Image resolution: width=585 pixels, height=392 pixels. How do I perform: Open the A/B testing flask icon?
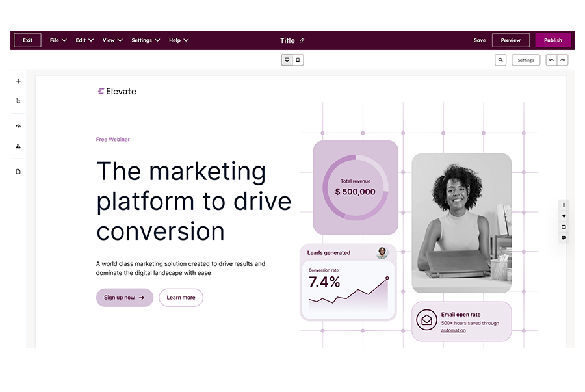[x=18, y=146]
